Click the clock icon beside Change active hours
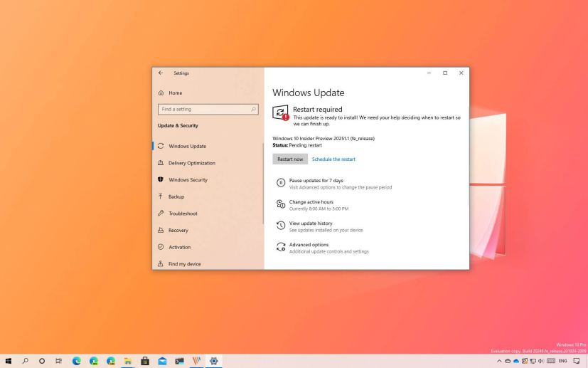The width and height of the screenshot is (588, 368). pyautogui.click(x=281, y=204)
